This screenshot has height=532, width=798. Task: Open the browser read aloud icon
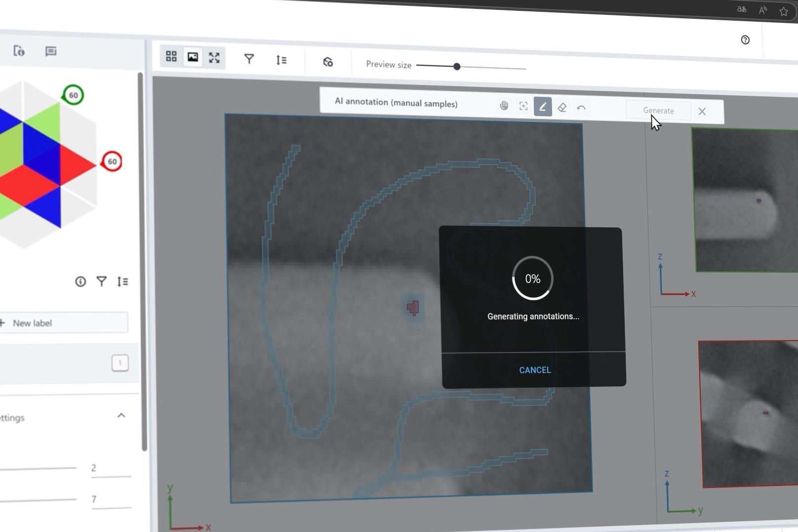763,10
